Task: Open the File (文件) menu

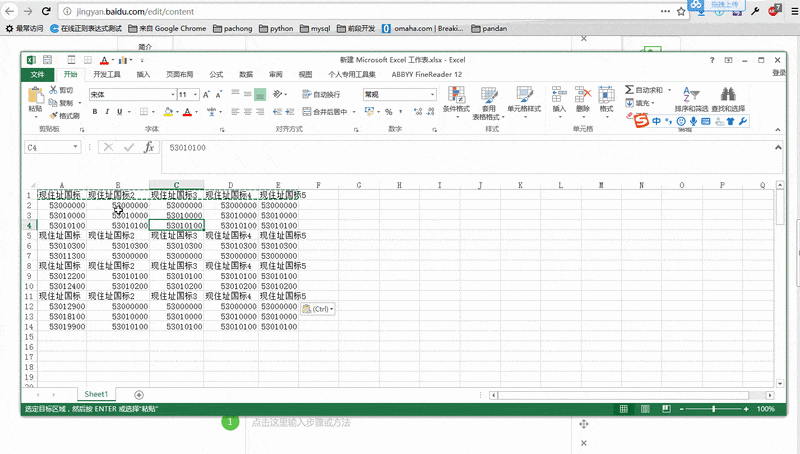Action: [37, 74]
